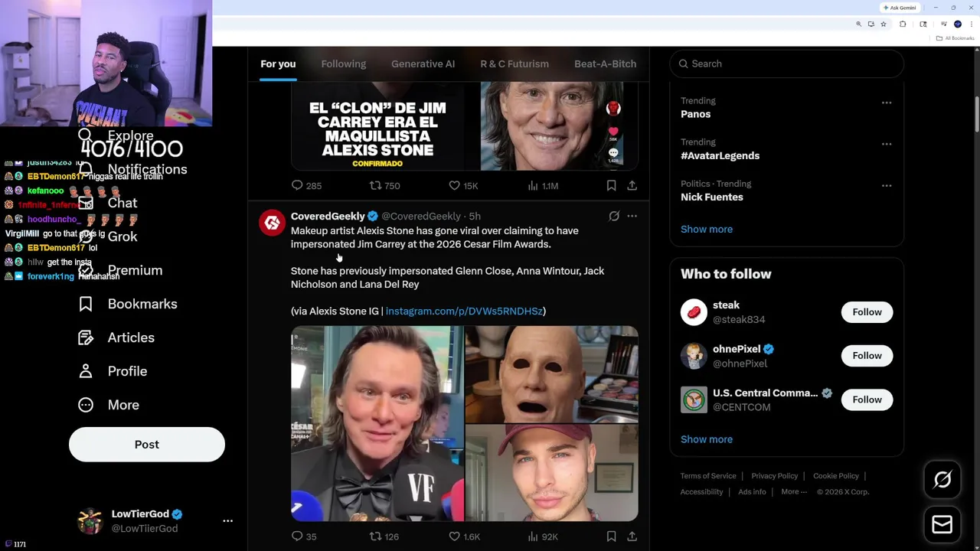Open the Chrome extensions puzzle icon
The width and height of the screenshot is (980, 551).
point(903,24)
